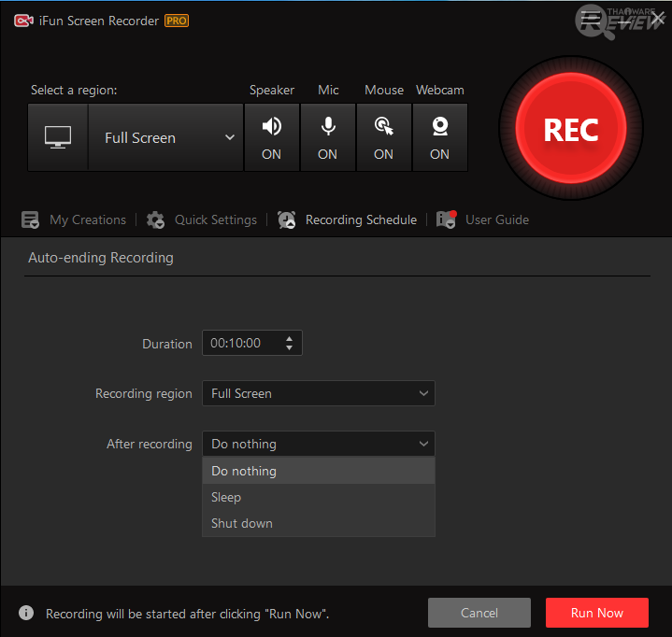Toggle the Webcam overlay ON switch

pos(439,137)
